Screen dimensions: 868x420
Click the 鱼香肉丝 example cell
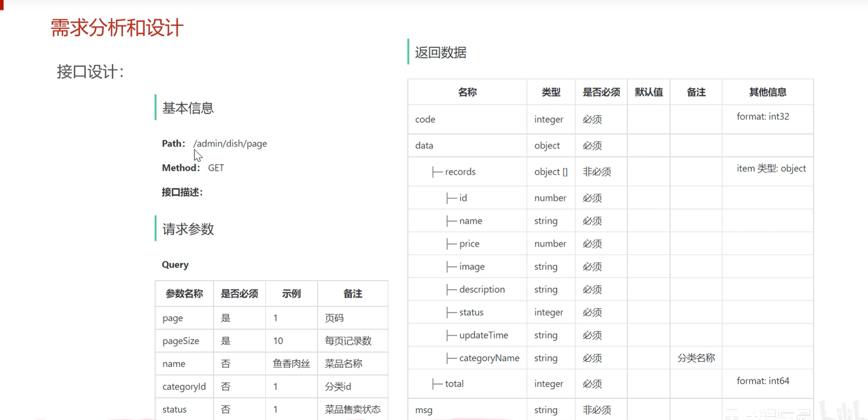pos(291,363)
